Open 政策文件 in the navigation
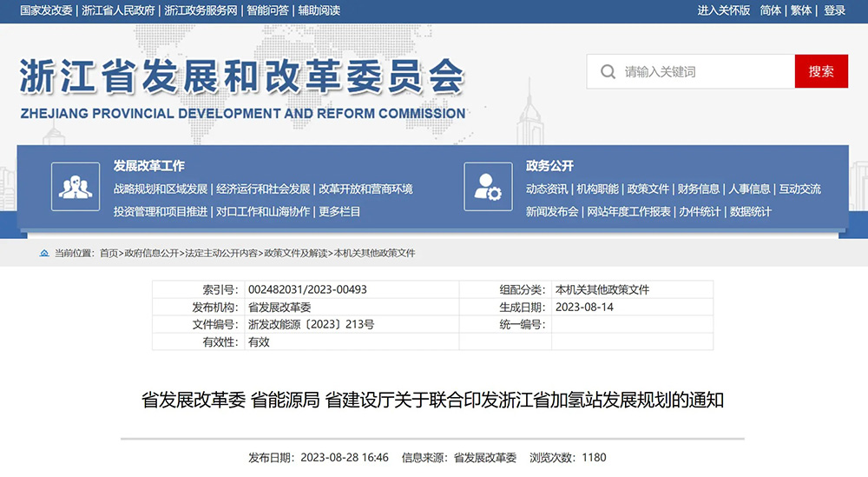This screenshot has height=477, width=868. [x=648, y=189]
